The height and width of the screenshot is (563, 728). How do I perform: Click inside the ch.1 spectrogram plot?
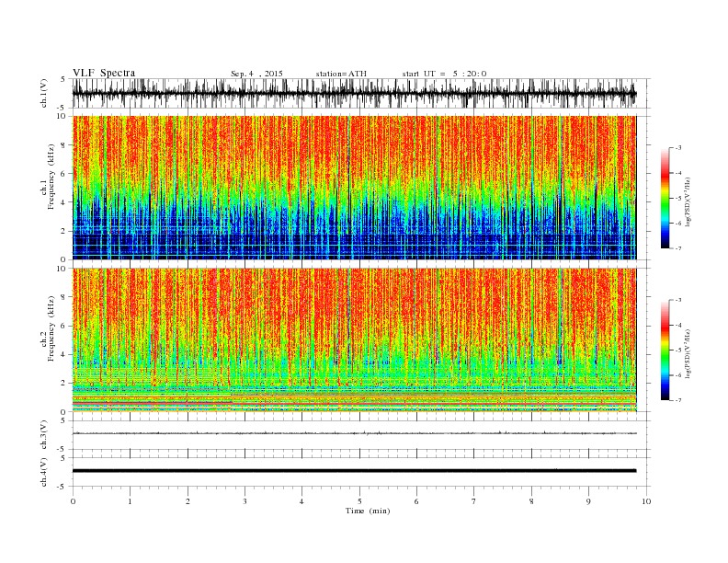point(354,188)
